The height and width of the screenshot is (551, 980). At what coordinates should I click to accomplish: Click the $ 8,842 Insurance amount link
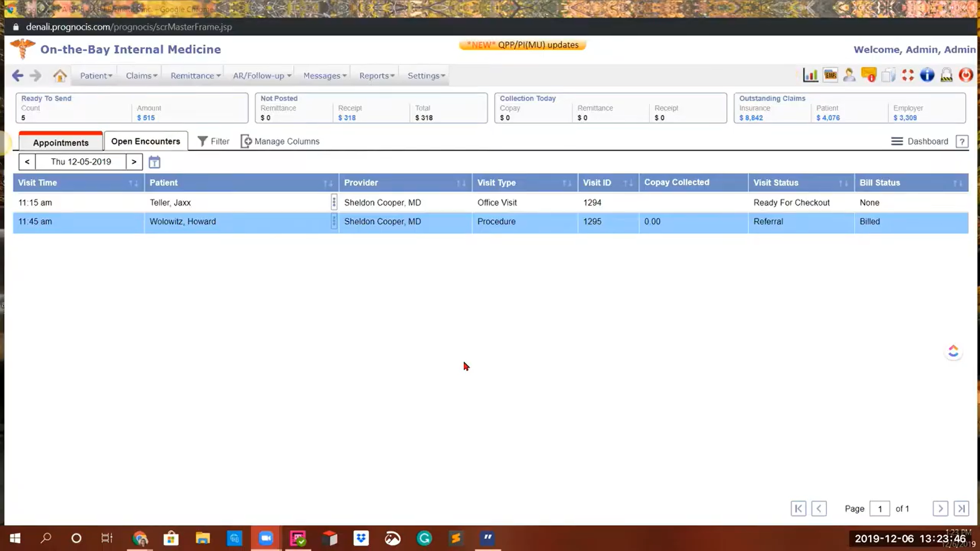[751, 118]
